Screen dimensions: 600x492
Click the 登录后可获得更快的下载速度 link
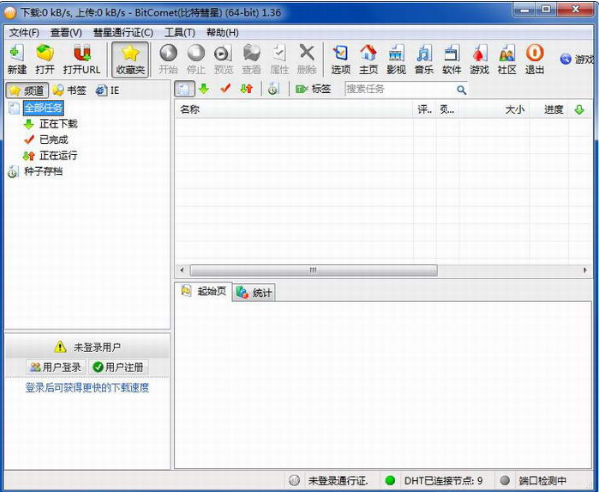(x=87, y=388)
